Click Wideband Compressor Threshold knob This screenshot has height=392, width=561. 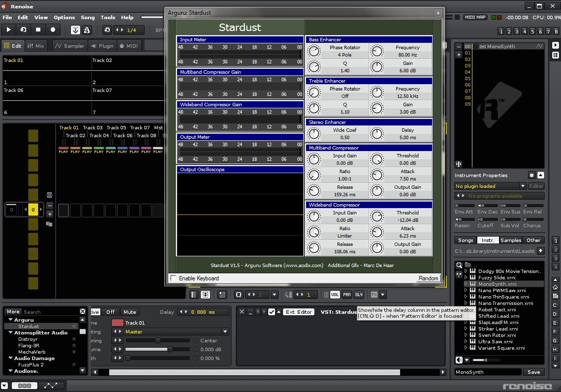tap(377, 216)
